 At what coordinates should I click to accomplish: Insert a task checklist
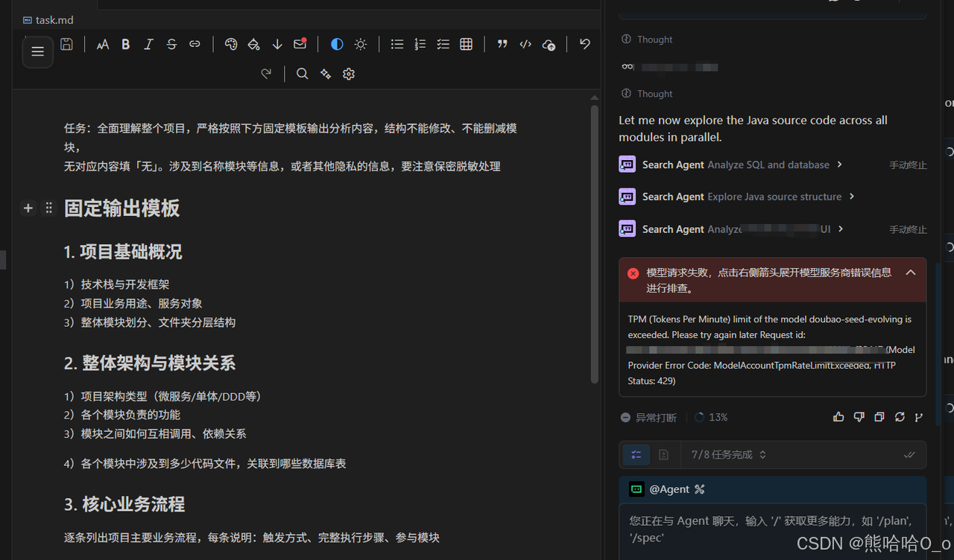(443, 45)
